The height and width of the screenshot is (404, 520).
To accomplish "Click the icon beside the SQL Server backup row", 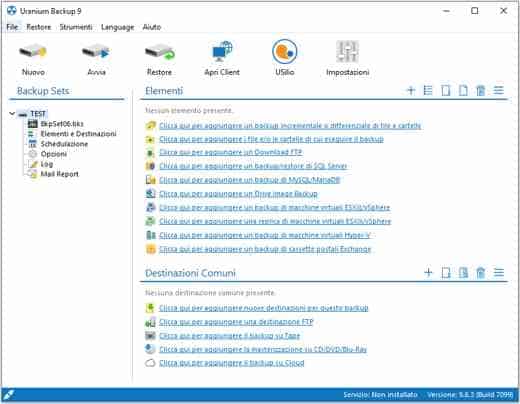I will [151, 166].
